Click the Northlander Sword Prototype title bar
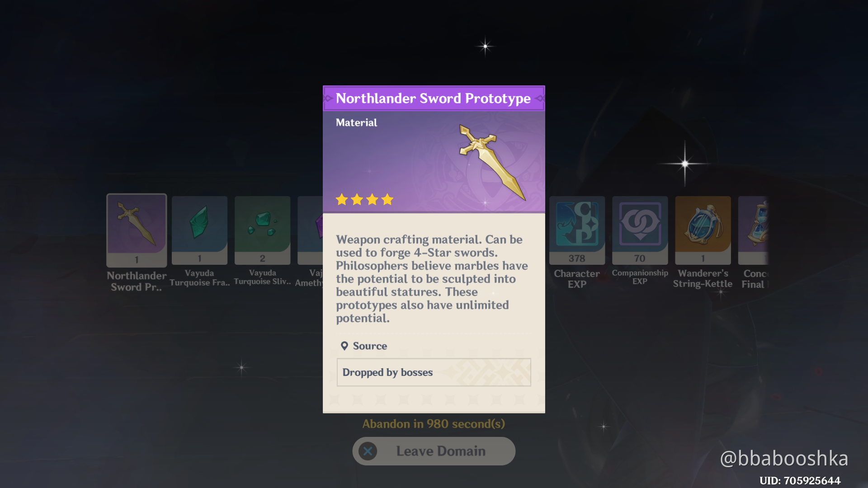 click(x=434, y=98)
